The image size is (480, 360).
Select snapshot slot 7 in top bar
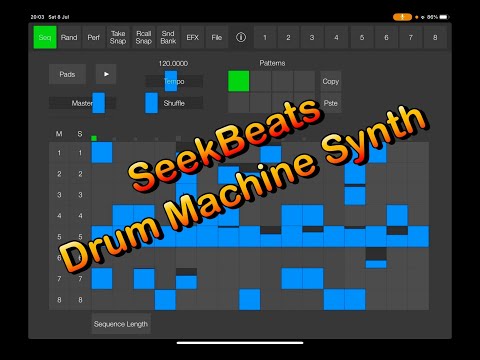[x=411, y=37]
